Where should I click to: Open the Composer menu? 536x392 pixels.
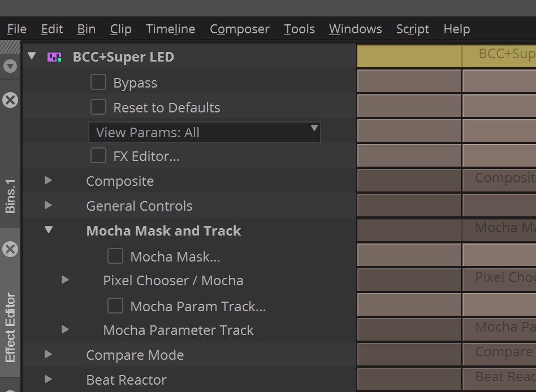[x=240, y=29]
